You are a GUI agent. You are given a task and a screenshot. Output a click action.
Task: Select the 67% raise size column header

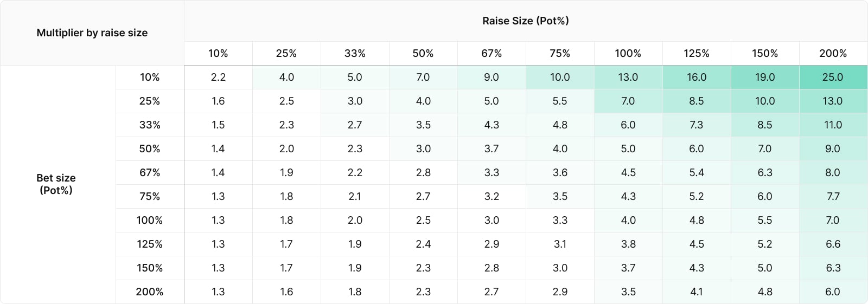click(492, 53)
